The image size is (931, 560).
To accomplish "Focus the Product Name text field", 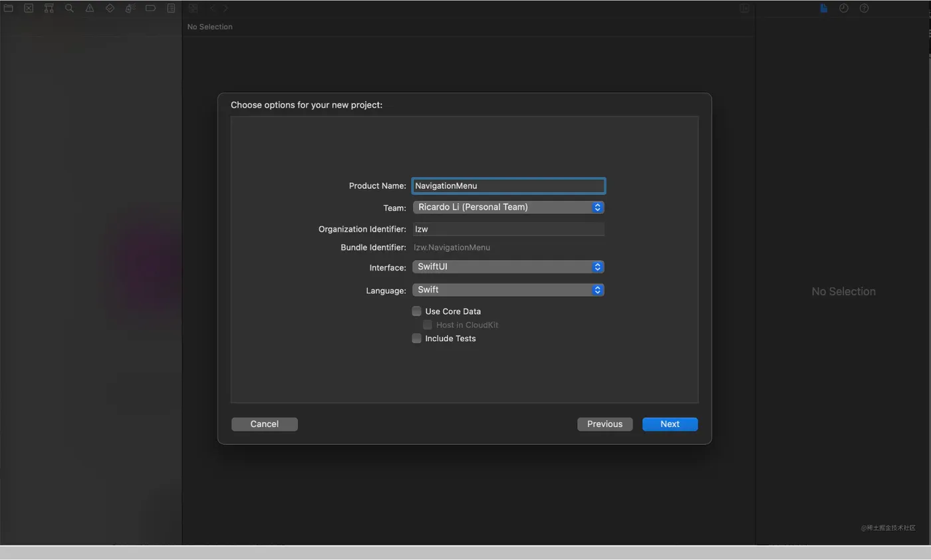I will tap(508, 186).
